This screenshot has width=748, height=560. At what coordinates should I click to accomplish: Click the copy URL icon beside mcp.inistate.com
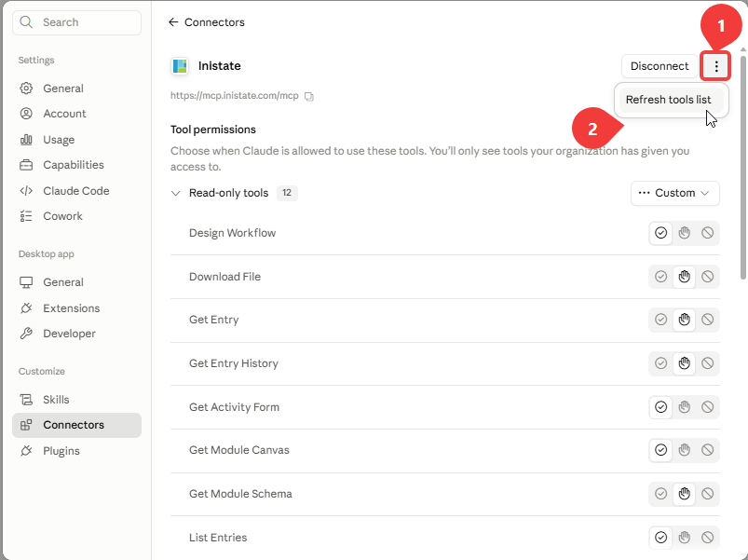309,96
